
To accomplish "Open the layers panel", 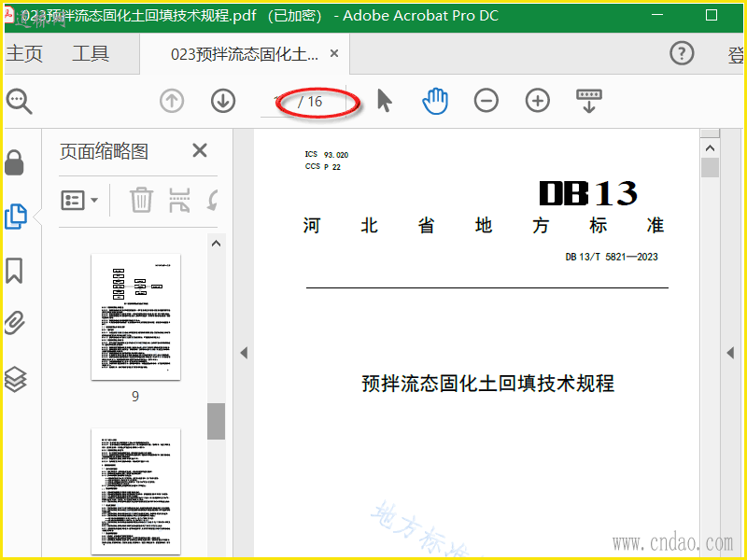I will (x=15, y=379).
